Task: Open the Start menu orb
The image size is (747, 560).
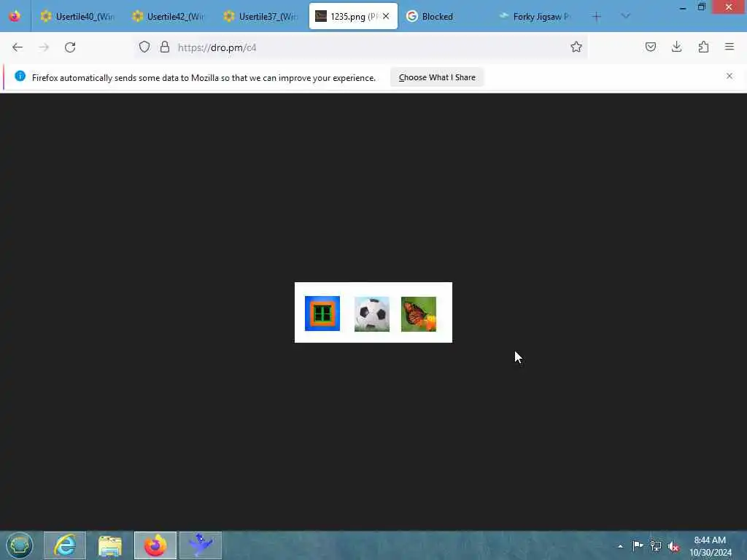Action: (20, 545)
